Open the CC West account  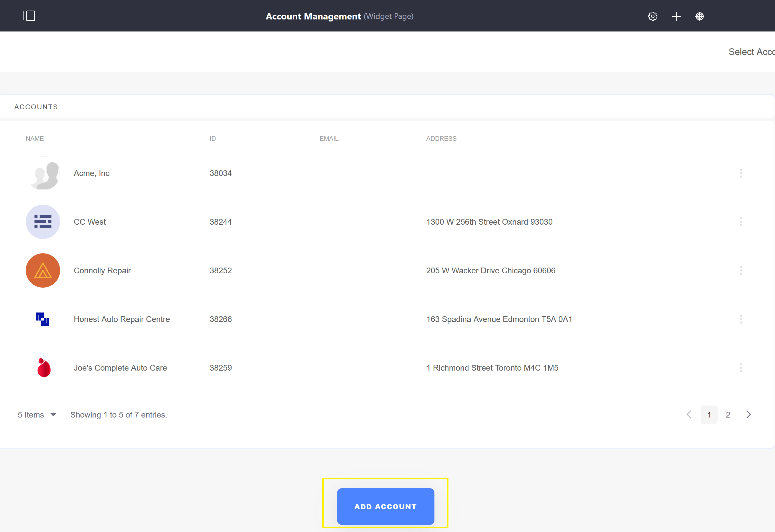[90, 222]
